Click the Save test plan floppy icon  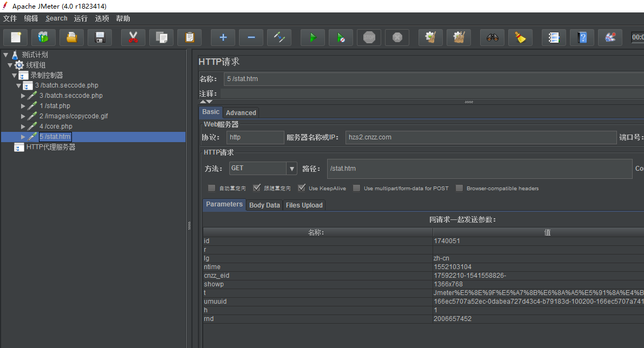point(99,37)
